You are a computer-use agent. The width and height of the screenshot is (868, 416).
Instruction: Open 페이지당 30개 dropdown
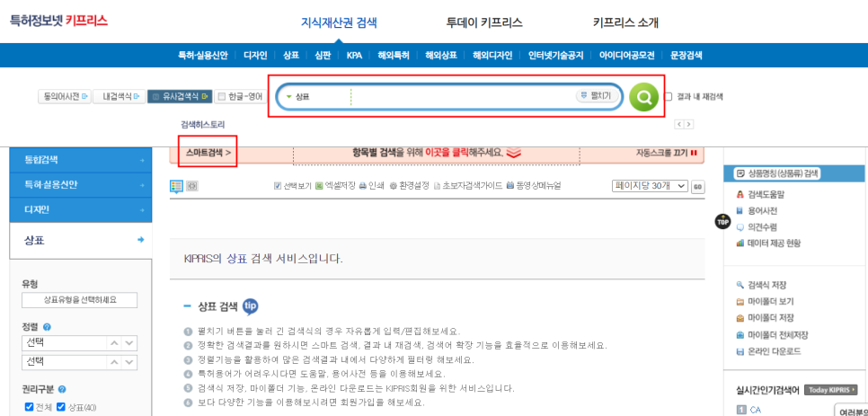[x=650, y=186]
